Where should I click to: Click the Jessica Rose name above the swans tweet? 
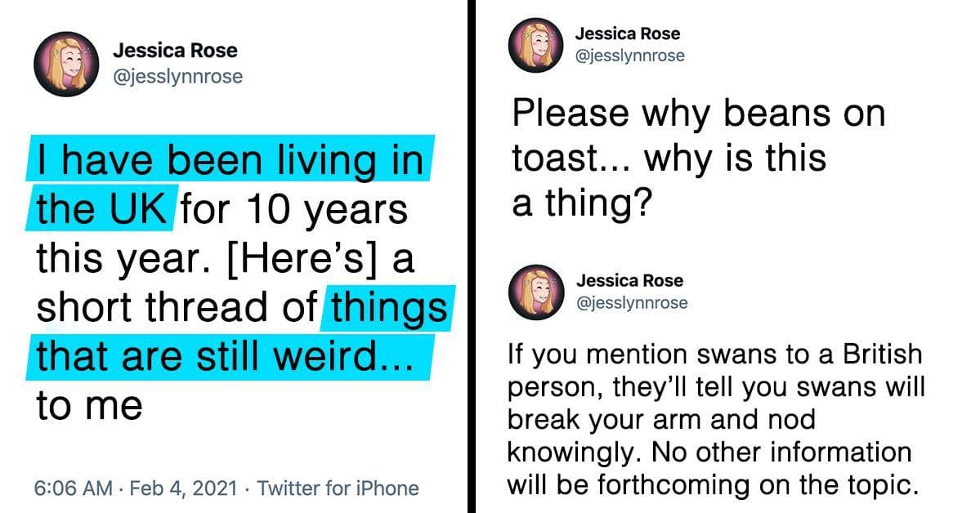click(629, 280)
